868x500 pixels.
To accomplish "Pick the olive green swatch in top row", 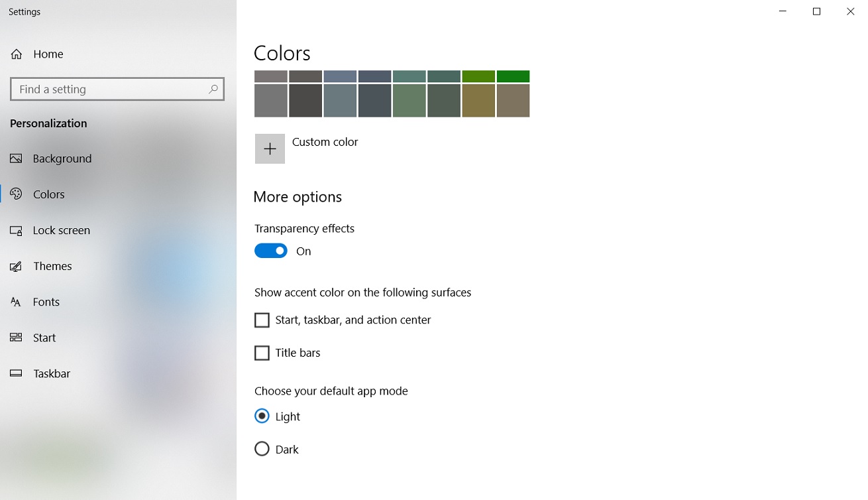I will (478, 76).
